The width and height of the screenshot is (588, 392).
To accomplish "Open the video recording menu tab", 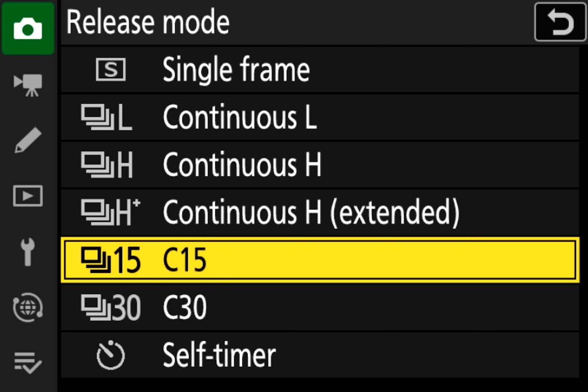I will pos(28,84).
